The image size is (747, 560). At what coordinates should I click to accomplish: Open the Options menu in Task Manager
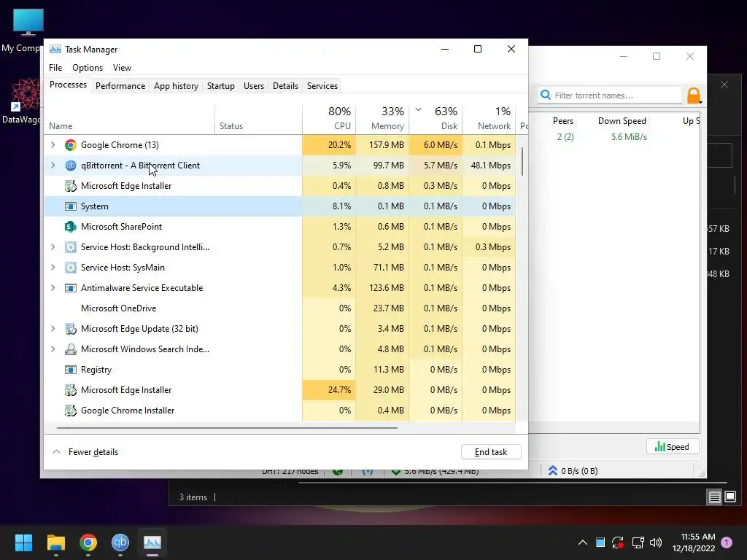pyautogui.click(x=88, y=68)
